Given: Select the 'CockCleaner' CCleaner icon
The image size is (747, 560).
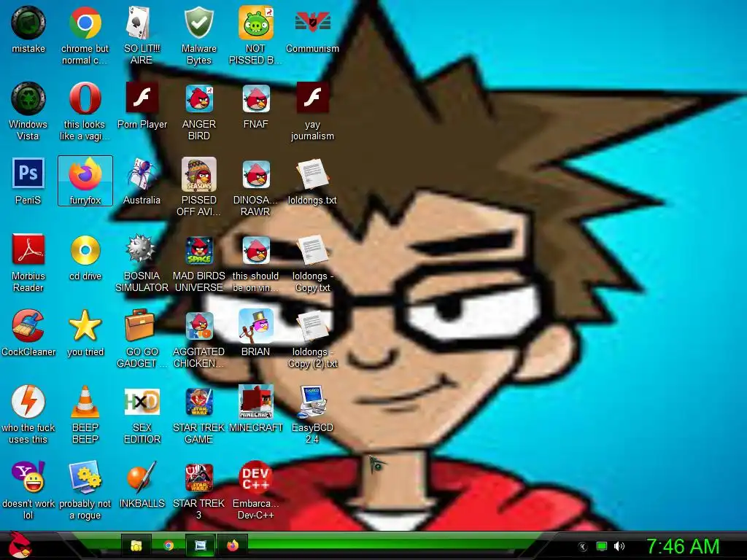Looking at the screenshot, I should [x=28, y=326].
